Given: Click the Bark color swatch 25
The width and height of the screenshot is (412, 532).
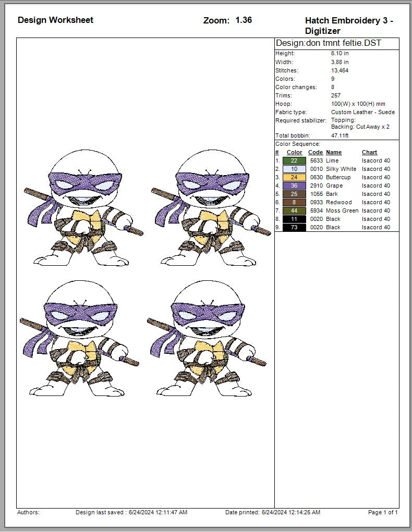Looking at the screenshot, I should click(x=294, y=194).
